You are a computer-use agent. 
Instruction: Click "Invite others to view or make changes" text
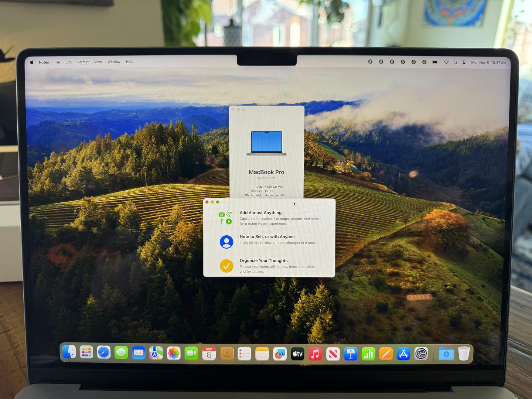(x=277, y=243)
